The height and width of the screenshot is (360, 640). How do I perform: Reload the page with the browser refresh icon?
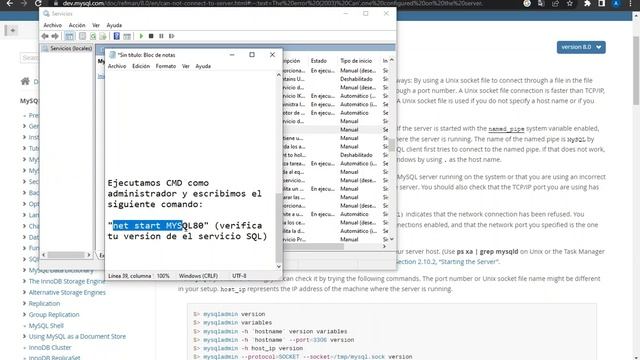38,3
